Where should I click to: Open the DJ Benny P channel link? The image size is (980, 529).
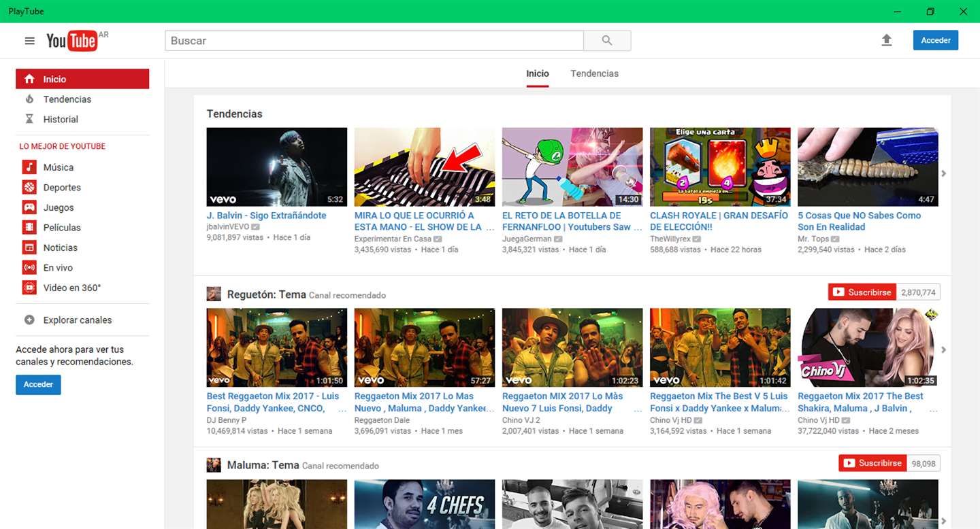[227, 420]
